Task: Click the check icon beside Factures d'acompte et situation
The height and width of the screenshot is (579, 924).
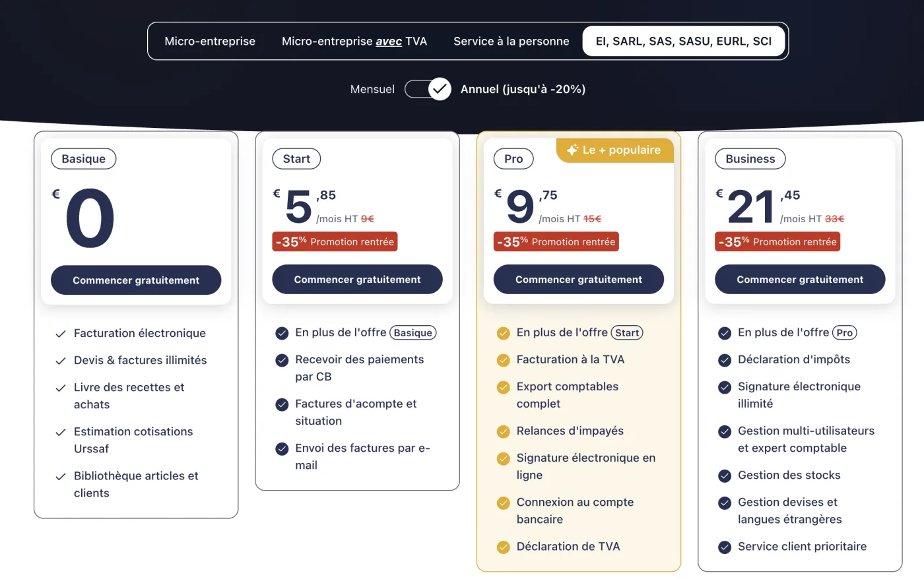Action: coord(282,404)
